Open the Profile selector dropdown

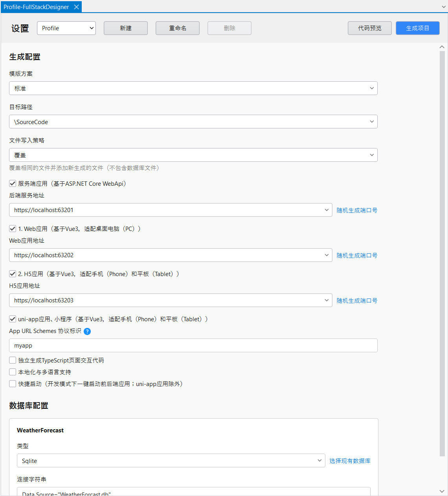[x=66, y=28]
